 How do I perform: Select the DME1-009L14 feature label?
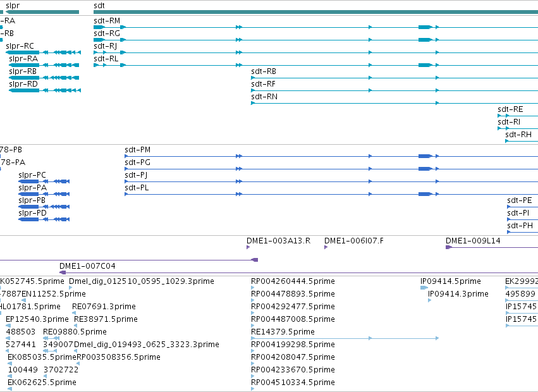(473, 241)
